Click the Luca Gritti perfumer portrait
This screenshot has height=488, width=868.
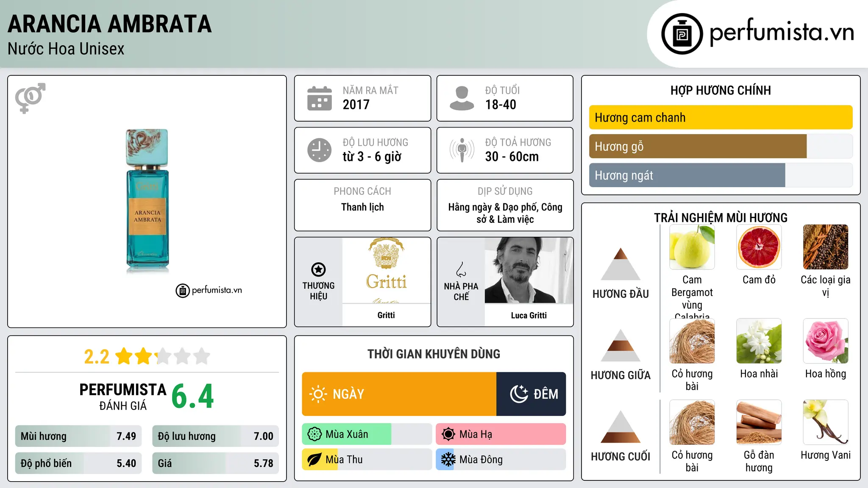click(529, 270)
